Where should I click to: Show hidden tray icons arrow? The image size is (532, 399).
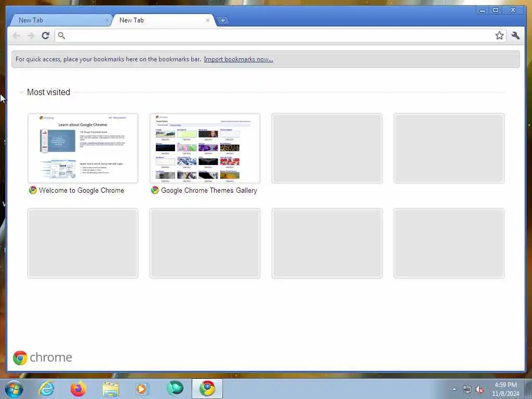(x=454, y=389)
